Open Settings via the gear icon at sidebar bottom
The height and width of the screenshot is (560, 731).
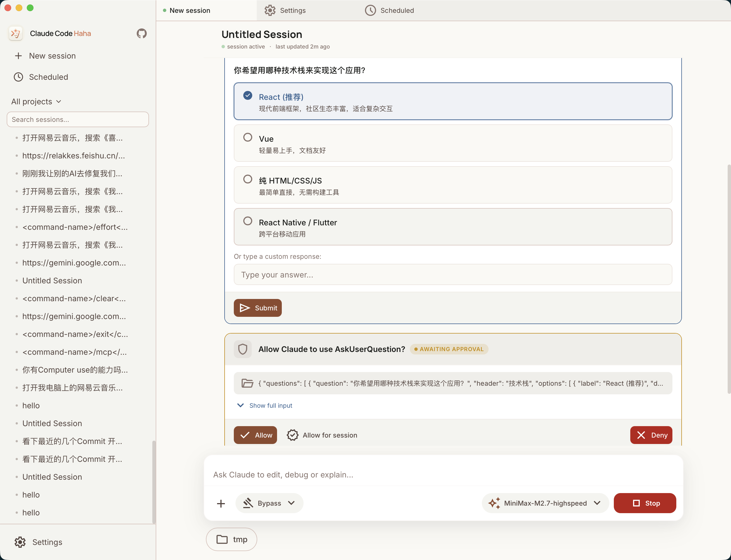20,542
